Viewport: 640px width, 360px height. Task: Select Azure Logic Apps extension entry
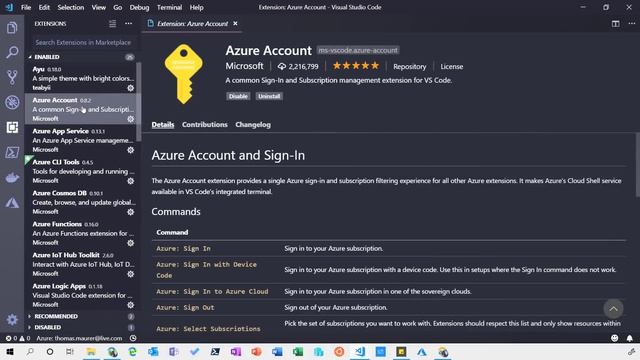tap(82, 295)
